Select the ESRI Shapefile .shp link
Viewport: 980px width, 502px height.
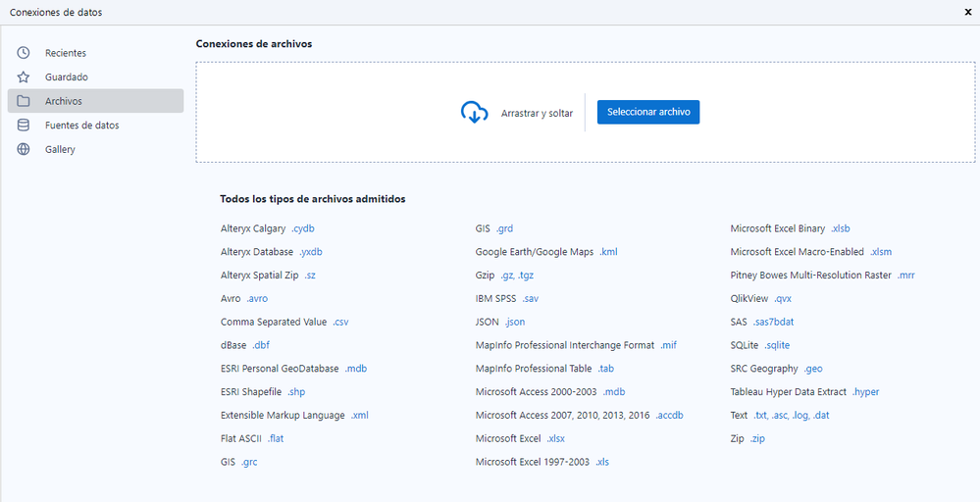(x=296, y=392)
